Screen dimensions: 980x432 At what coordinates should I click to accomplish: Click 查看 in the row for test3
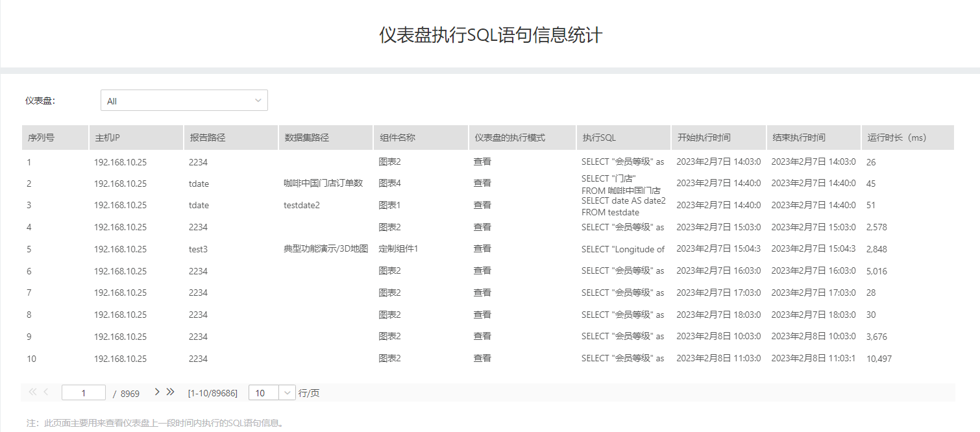(x=482, y=248)
